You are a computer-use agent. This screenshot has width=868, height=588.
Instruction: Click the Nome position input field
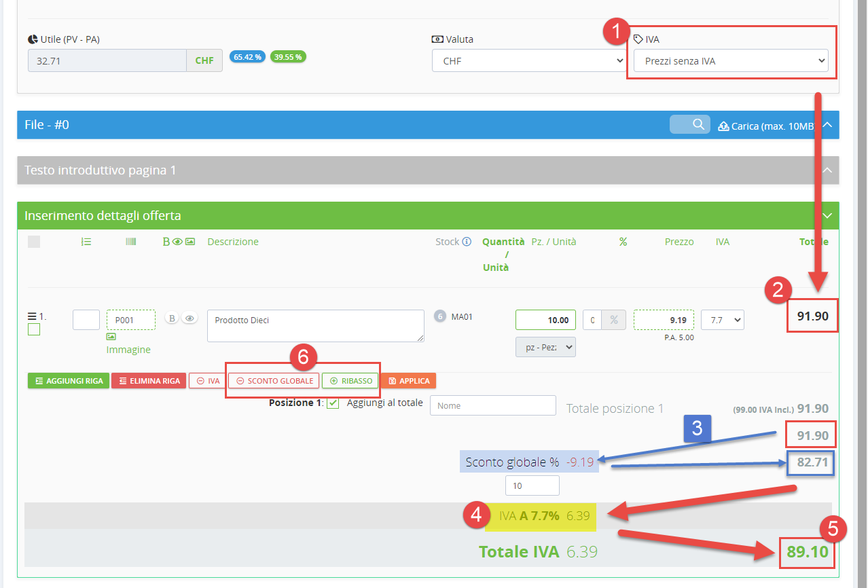click(493, 405)
